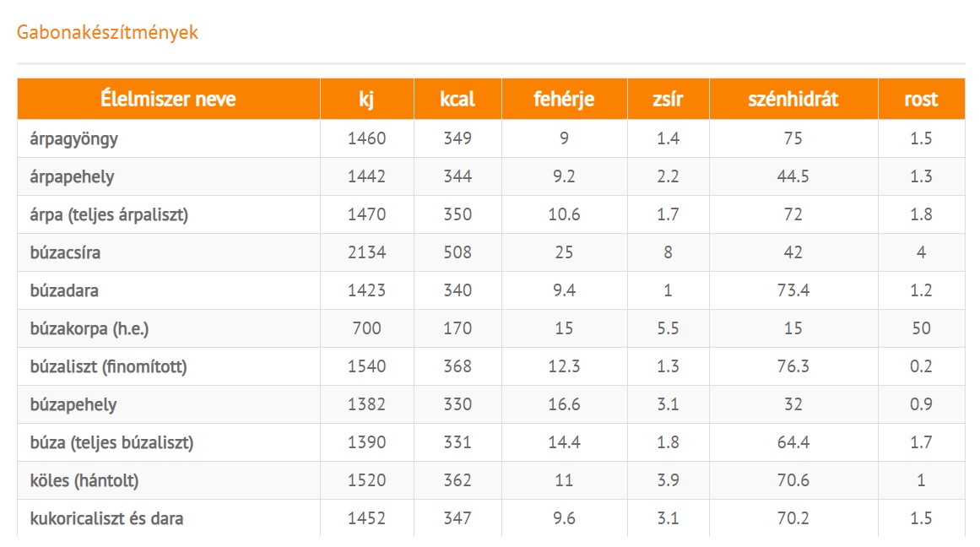This screenshot has width=980, height=547.
Task: Select the fehérje column header
Action: pyautogui.click(x=564, y=99)
